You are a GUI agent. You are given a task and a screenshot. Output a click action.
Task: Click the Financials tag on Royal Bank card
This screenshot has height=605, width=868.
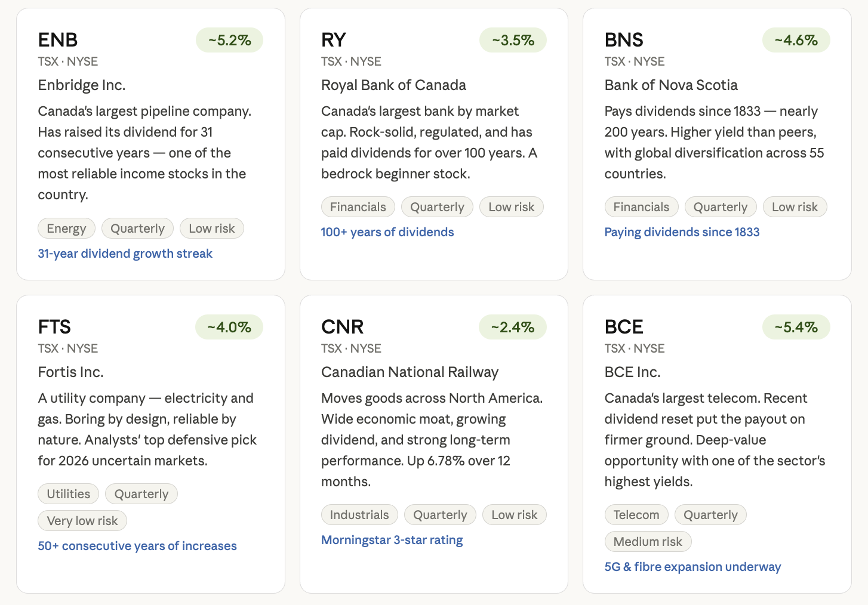[x=358, y=207]
